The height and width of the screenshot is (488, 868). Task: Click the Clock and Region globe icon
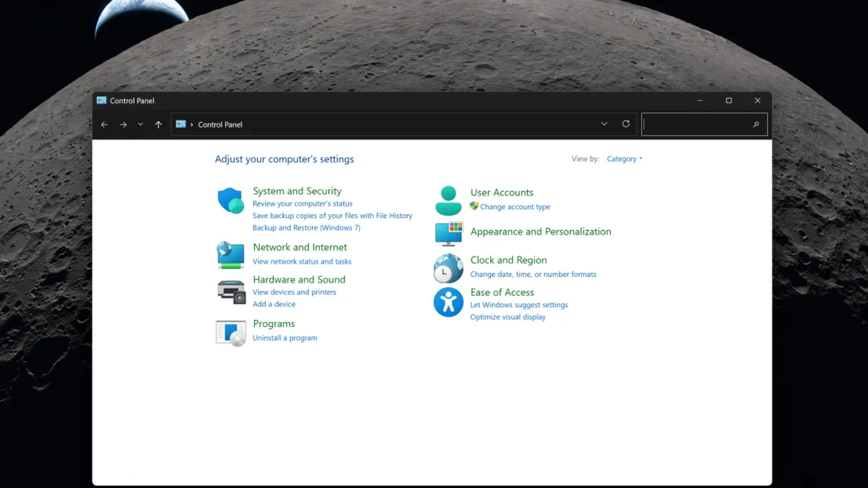tap(448, 268)
